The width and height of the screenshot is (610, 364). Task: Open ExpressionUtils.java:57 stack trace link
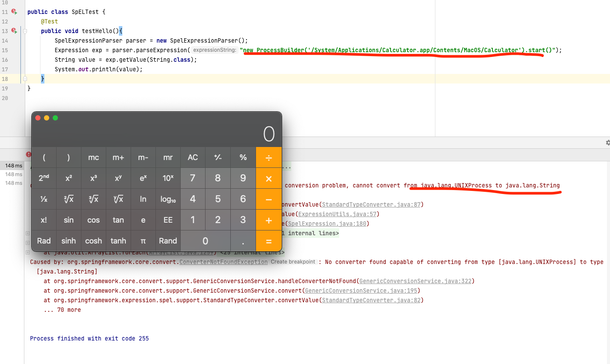click(x=337, y=214)
